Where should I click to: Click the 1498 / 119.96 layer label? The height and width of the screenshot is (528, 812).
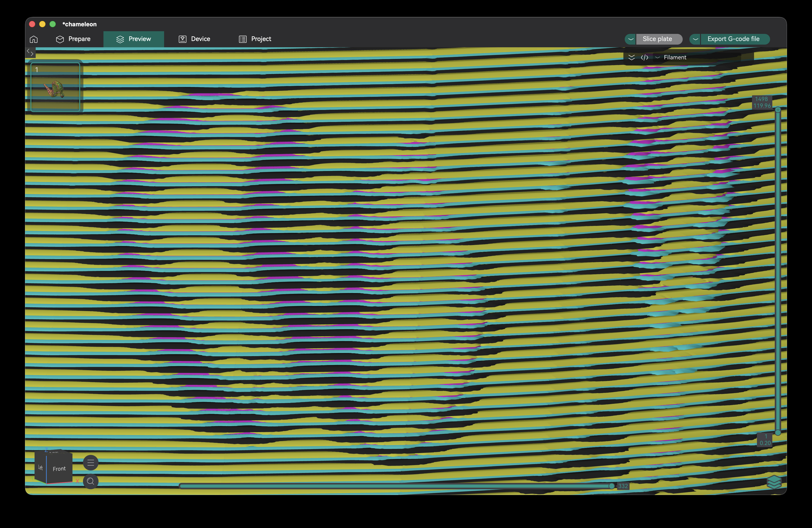(762, 102)
